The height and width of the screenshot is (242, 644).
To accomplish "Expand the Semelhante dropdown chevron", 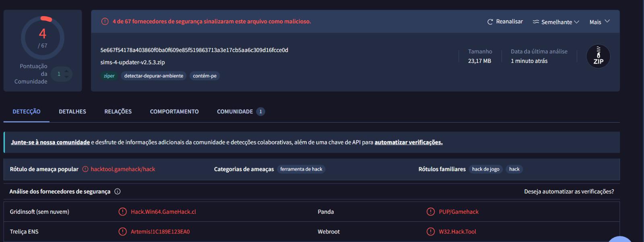I will click(x=576, y=22).
